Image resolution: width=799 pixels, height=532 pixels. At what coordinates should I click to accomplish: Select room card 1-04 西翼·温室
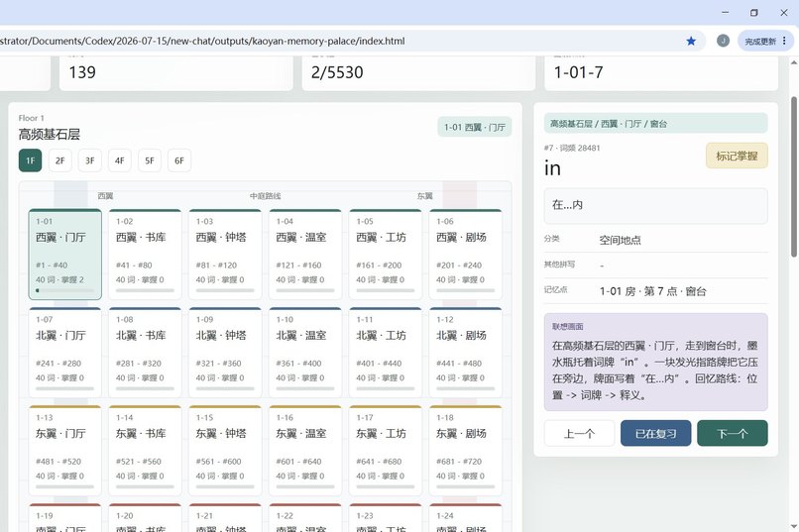(305, 254)
